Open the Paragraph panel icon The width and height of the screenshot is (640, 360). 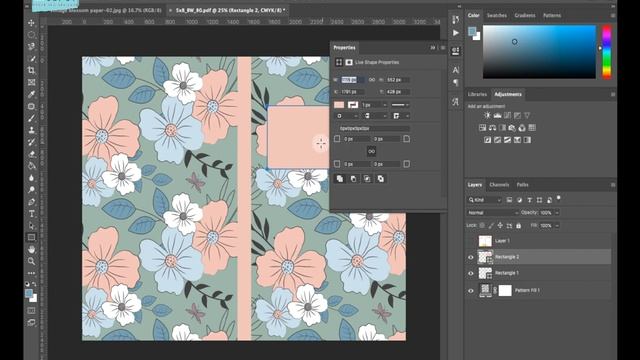point(456,83)
